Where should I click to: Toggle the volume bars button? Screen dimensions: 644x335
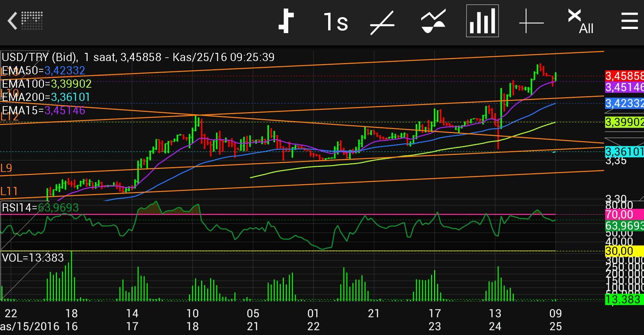pyautogui.click(x=482, y=21)
